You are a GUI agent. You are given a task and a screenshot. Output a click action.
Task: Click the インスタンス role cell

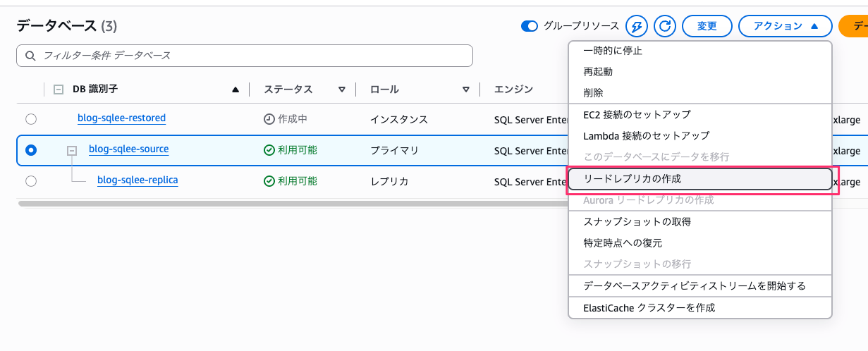399,119
